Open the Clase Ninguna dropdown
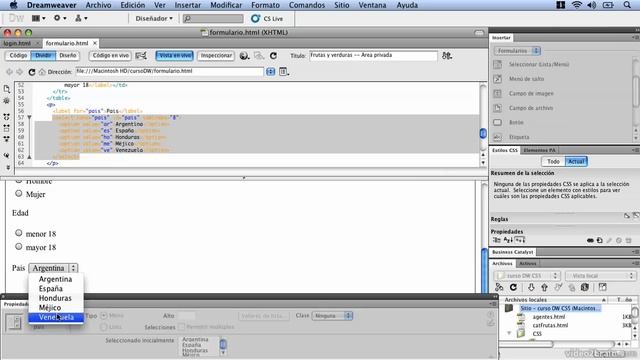 point(332,316)
